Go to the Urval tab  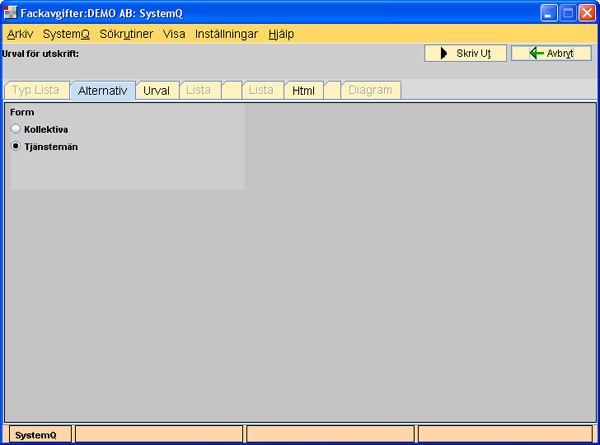[156, 90]
